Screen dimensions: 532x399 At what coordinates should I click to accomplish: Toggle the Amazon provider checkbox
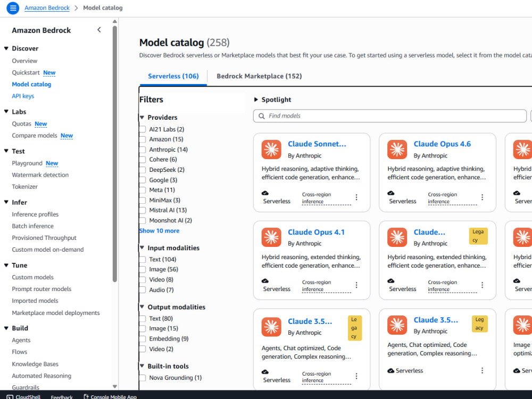[x=143, y=139]
